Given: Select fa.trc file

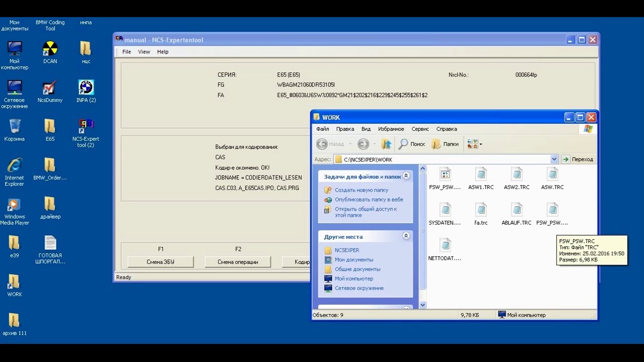Looking at the screenshot, I should click(x=481, y=215).
